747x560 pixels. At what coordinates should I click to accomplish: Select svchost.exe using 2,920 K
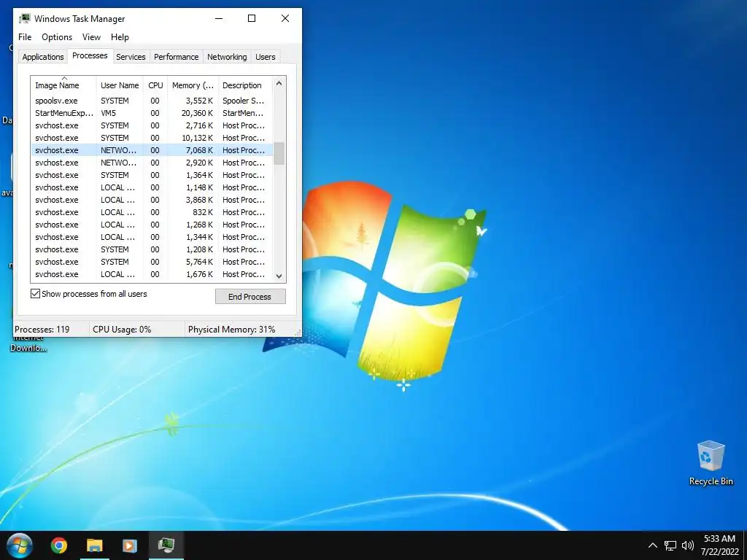coord(152,163)
